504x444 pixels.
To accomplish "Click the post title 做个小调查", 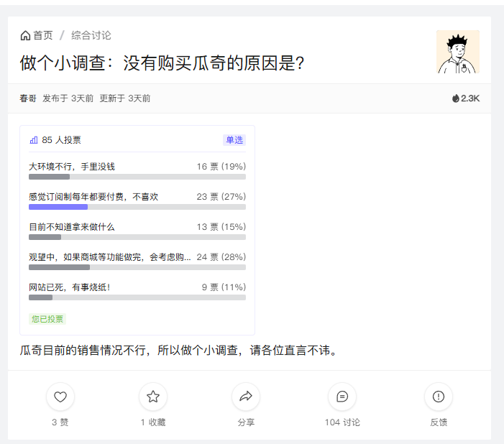I will [162, 63].
